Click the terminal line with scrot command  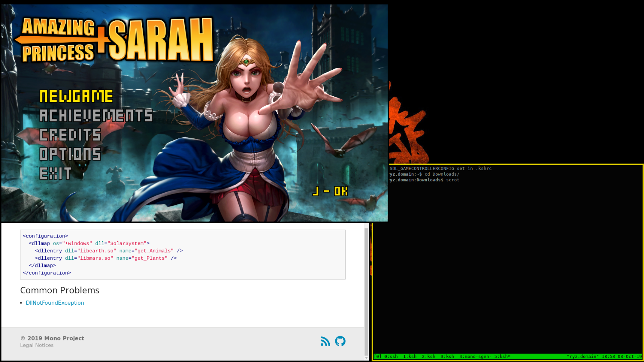[424, 180]
